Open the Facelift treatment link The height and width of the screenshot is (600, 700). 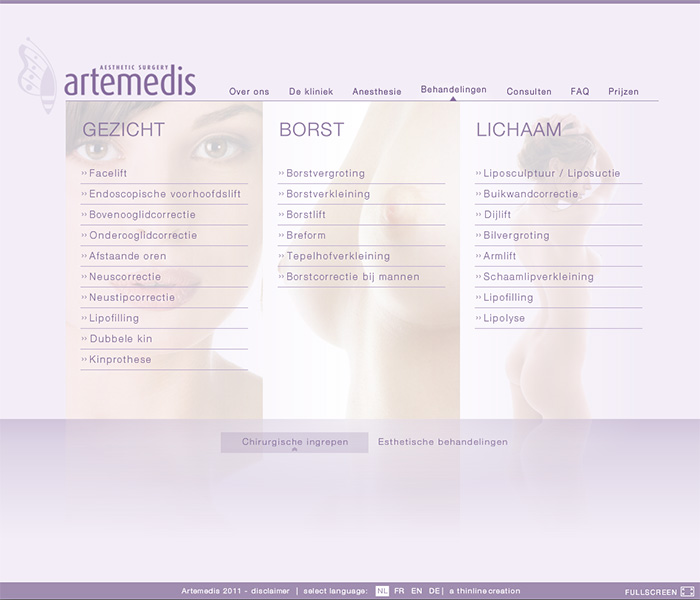pyautogui.click(x=108, y=173)
